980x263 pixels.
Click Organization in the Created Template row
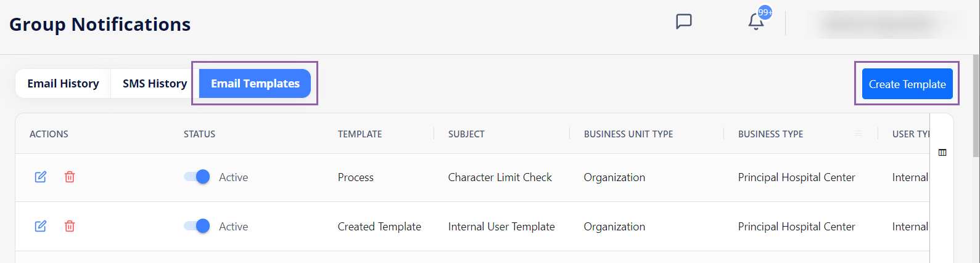(x=614, y=227)
